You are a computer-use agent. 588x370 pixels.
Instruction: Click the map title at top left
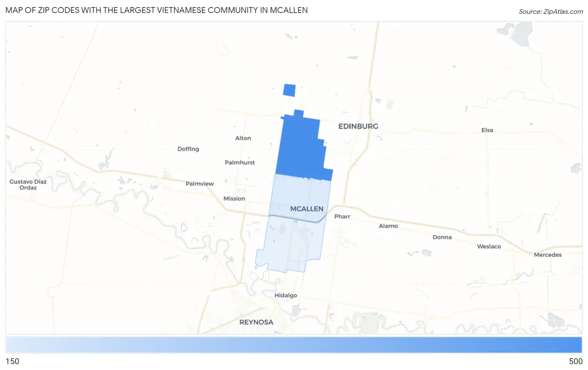(x=156, y=10)
